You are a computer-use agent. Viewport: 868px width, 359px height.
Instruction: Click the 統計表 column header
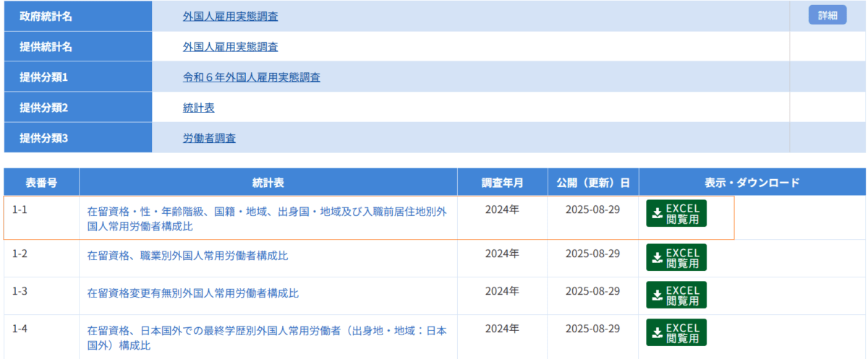click(268, 183)
